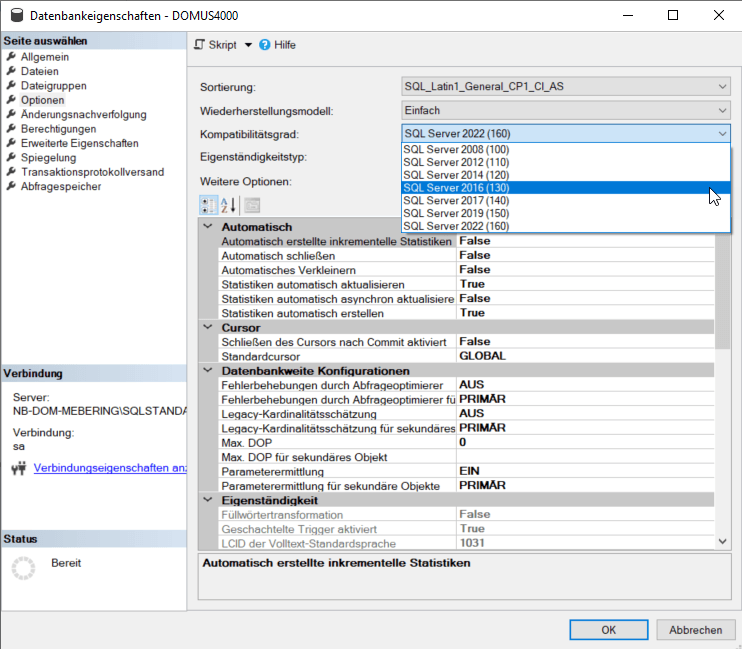Select Allgemein page wrench icon

11,57
